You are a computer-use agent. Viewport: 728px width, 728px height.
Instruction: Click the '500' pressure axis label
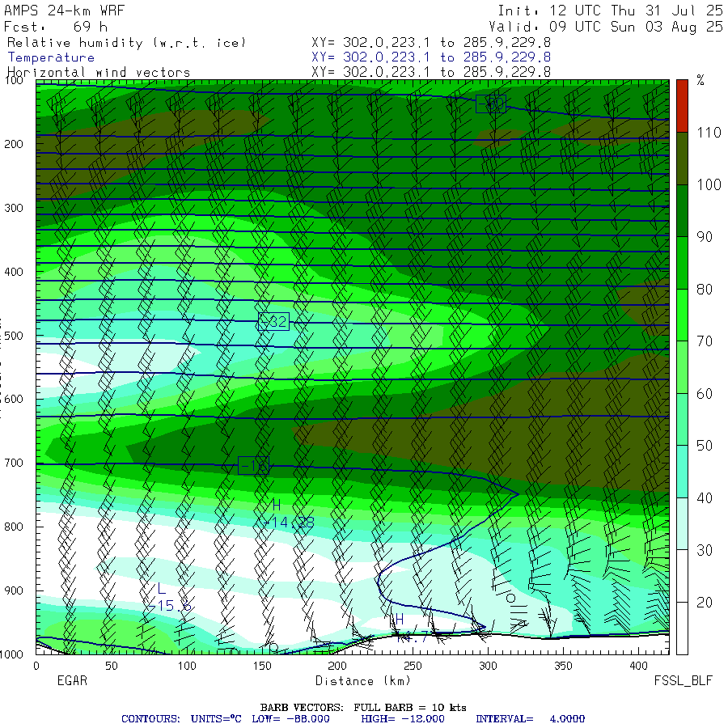point(14,335)
